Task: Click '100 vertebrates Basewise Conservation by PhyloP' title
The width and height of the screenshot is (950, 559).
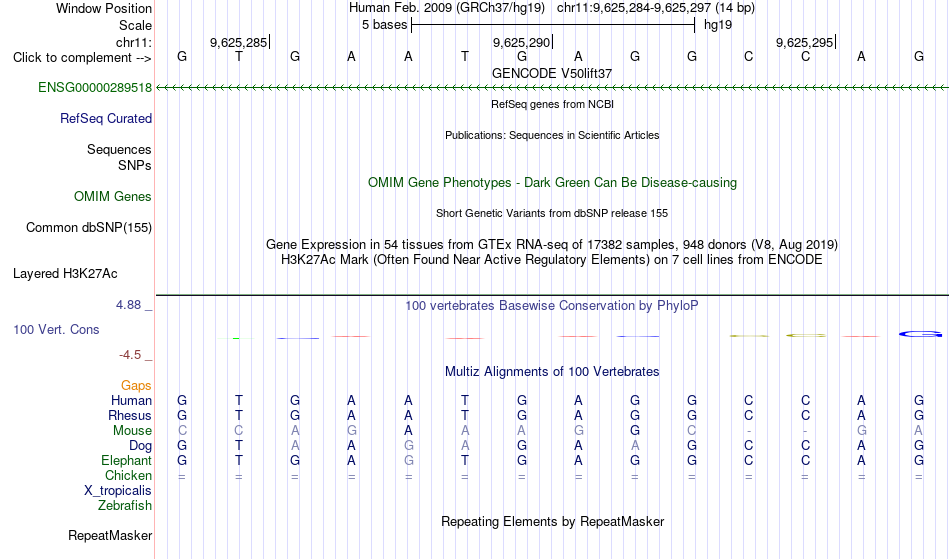Action: 552,306
